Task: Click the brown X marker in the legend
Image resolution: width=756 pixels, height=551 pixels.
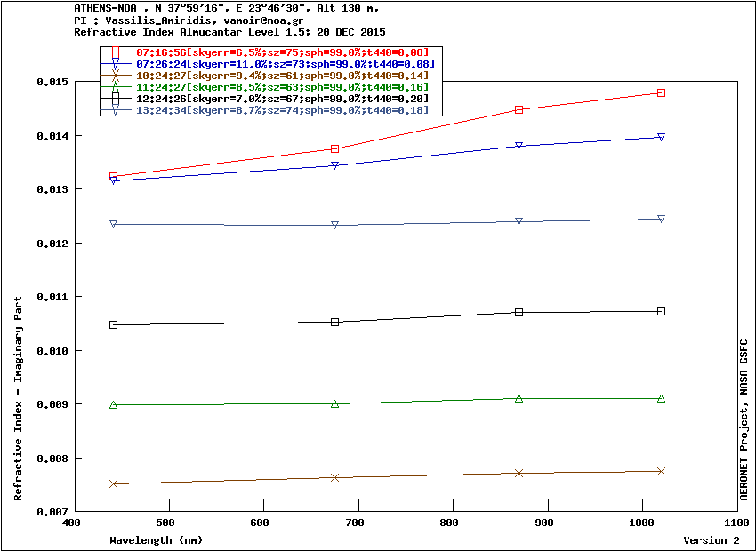Action: point(116,76)
